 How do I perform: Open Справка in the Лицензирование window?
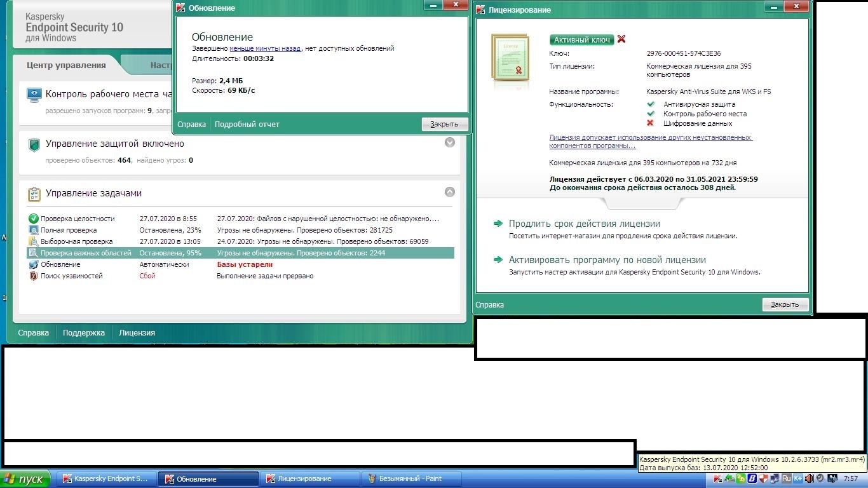pos(490,305)
